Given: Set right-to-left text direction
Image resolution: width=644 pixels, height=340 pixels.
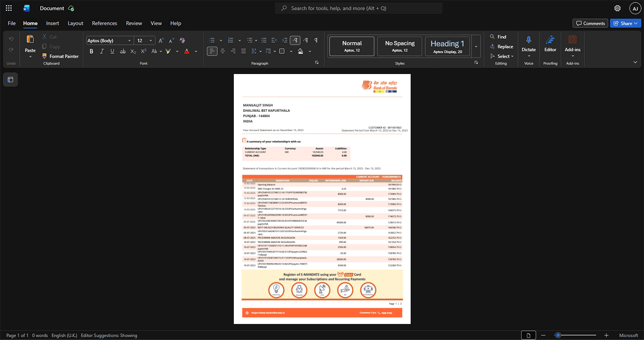Looking at the screenshot, I should click(305, 41).
